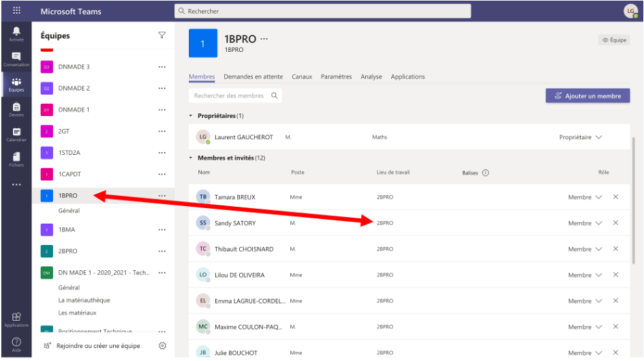Remove Tamara BREUX from team
This screenshot has height=361, width=644.
point(615,197)
